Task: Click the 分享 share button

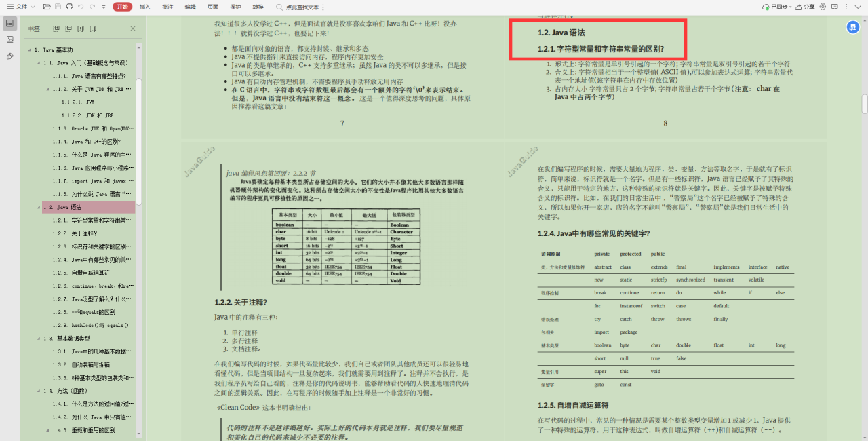Action: coord(805,7)
